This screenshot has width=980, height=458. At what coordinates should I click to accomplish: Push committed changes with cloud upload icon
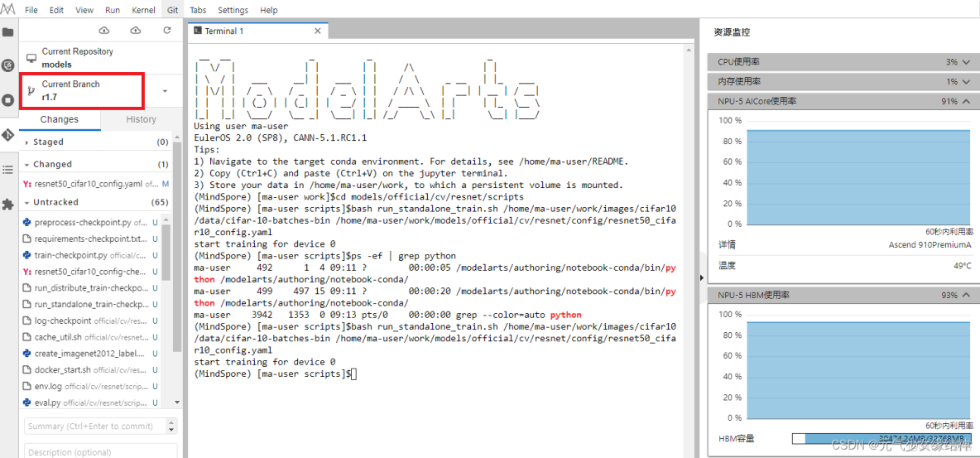click(135, 30)
